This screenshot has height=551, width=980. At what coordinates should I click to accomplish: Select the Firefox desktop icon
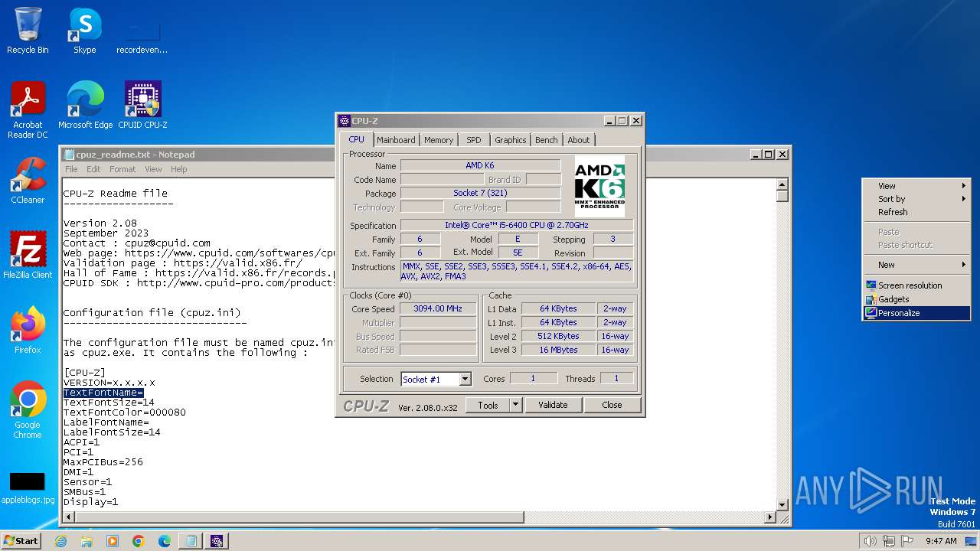pos(28,330)
